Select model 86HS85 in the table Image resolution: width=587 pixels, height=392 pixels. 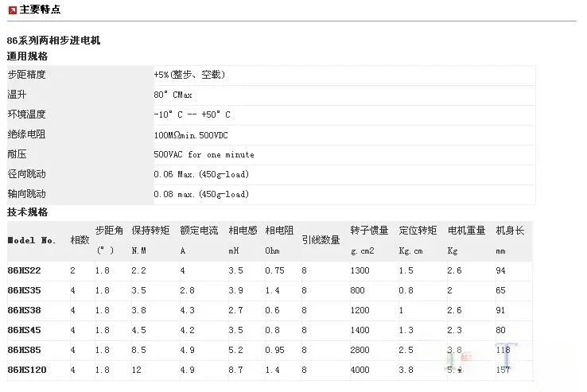click(x=25, y=350)
